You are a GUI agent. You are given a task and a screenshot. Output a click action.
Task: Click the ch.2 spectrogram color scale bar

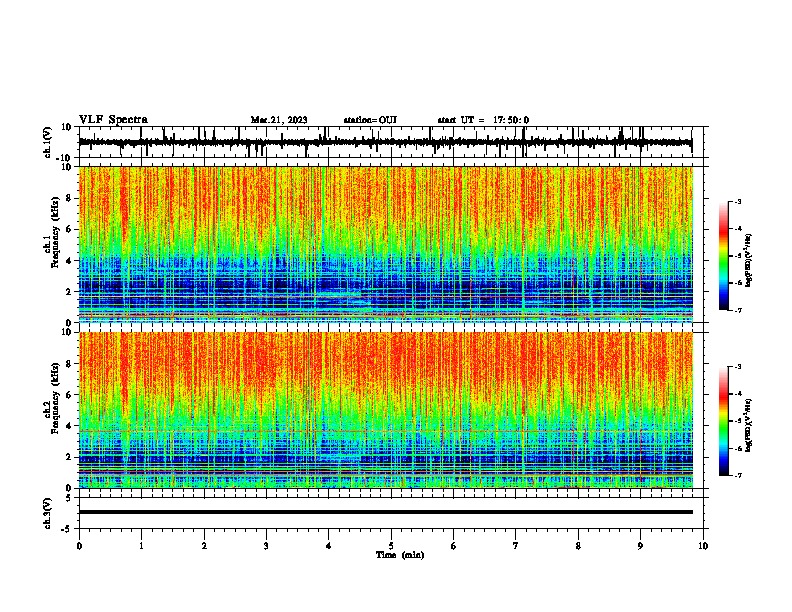[x=724, y=421]
